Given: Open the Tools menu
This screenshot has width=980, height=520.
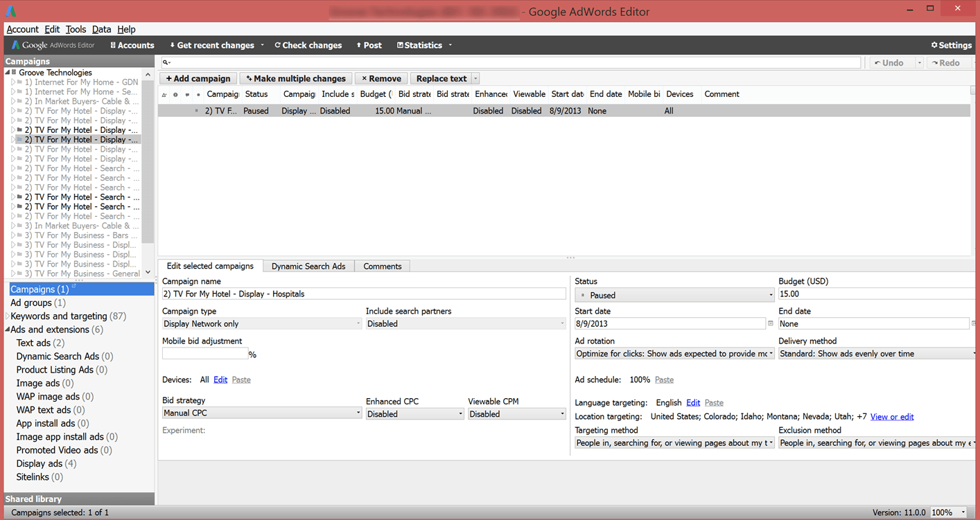Looking at the screenshot, I should [76, 29].
